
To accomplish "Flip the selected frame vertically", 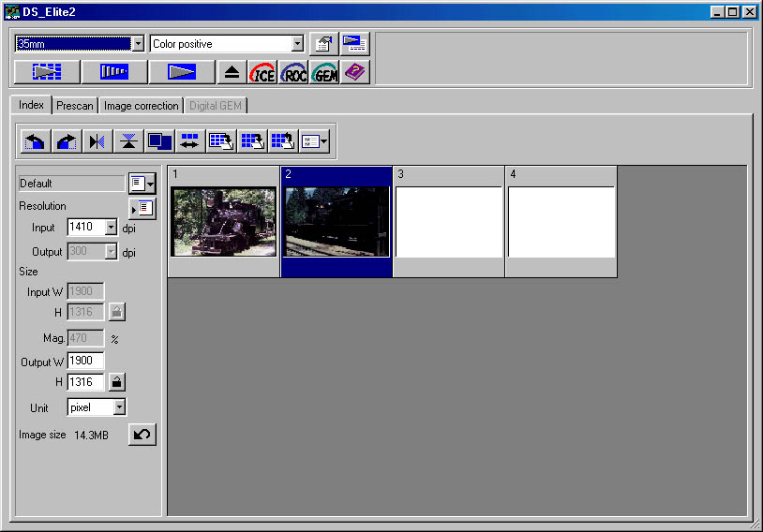I will 128,141.
